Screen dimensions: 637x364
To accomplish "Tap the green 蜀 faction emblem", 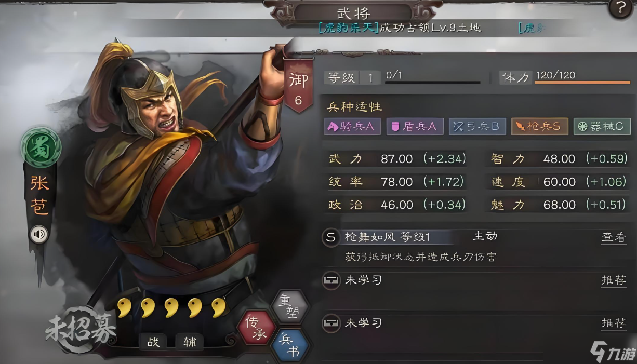I will [x=41, y=146].
